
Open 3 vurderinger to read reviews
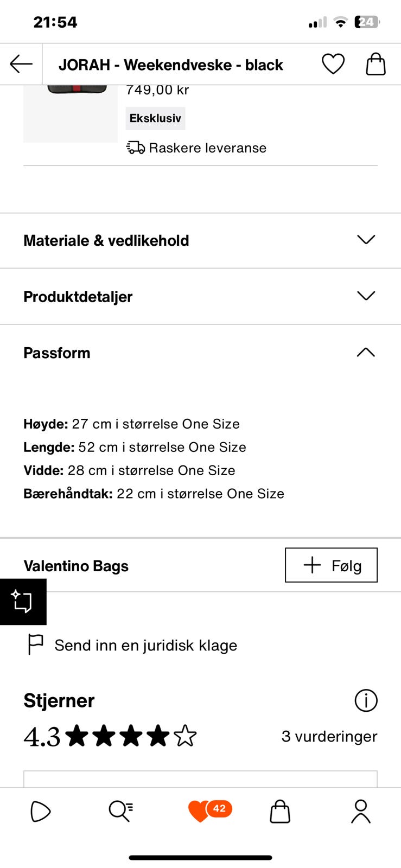point(329,736)
